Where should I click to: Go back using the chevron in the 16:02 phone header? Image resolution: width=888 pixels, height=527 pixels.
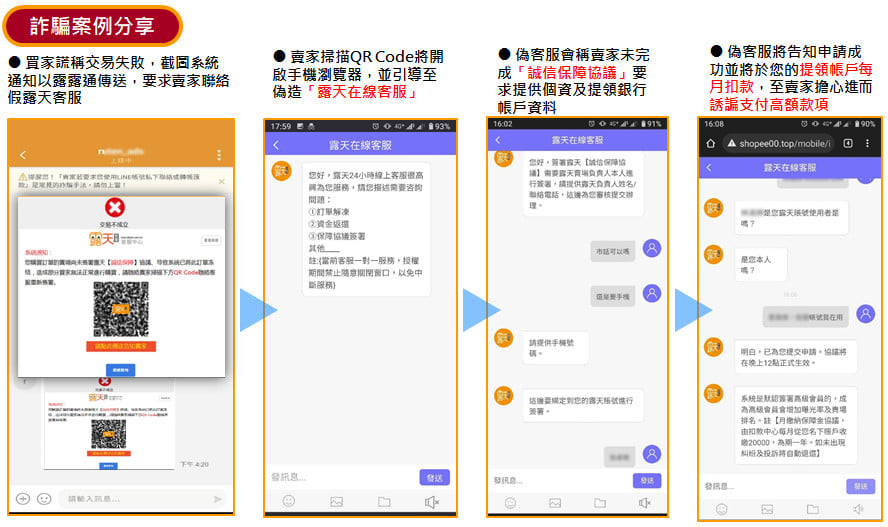coord(499,140)
